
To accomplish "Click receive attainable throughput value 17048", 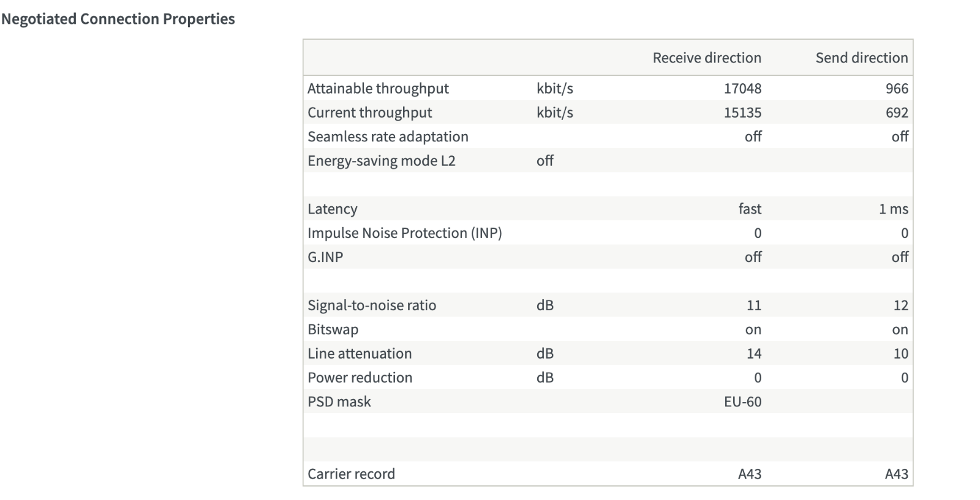I will 742,89.
